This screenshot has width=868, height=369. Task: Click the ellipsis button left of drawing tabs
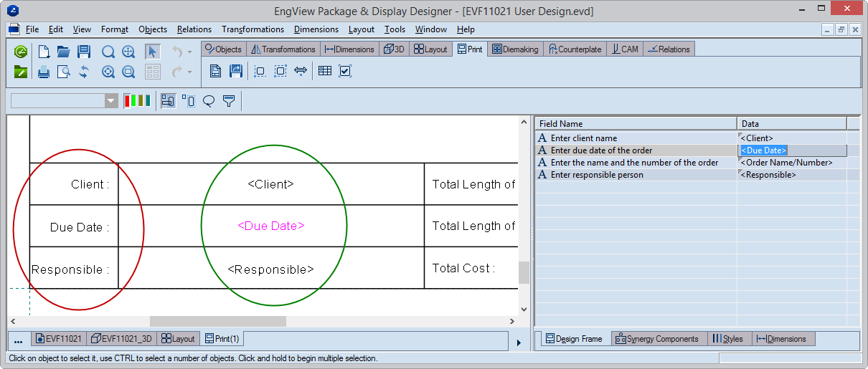tap(19, 339)
